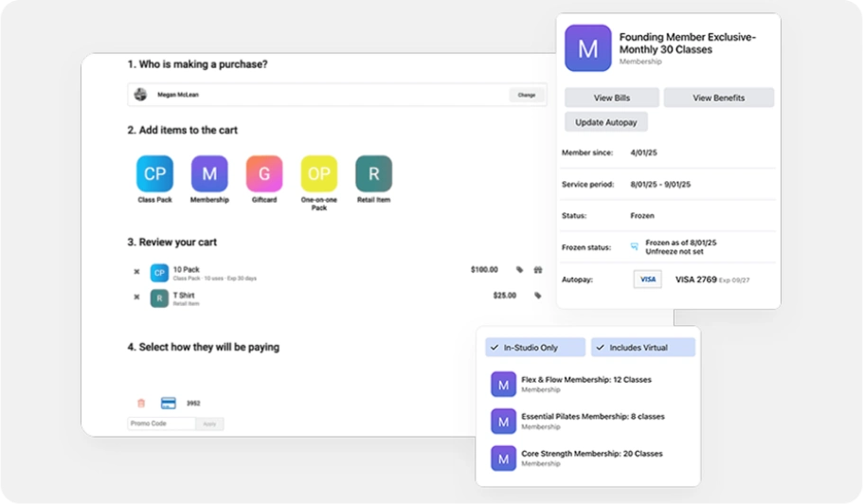Click the gift icon on the 10 Pack row
This screenshot has width=863, height=504.
(538, 270)
